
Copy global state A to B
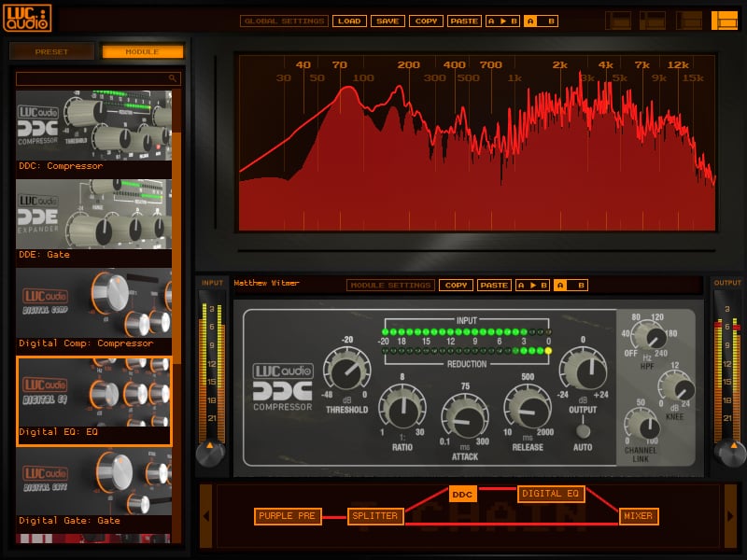point(501,21)
